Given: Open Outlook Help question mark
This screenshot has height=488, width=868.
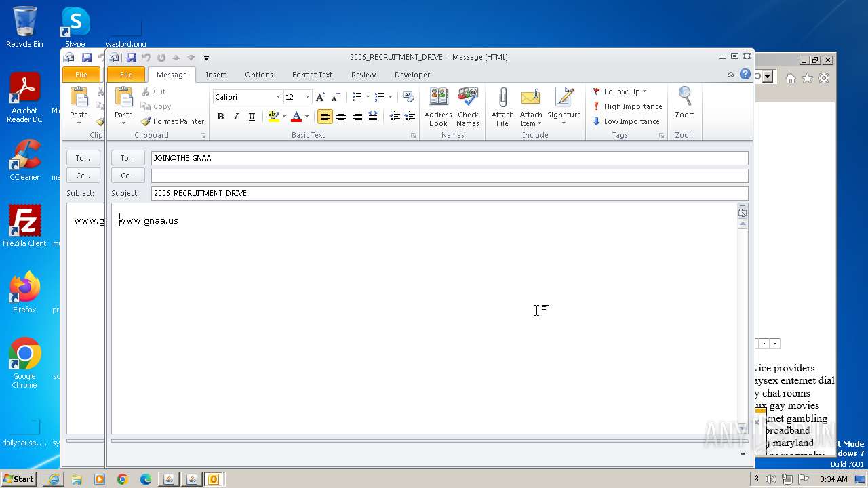Looking at the screenshot, I should (x=745, y=75).
